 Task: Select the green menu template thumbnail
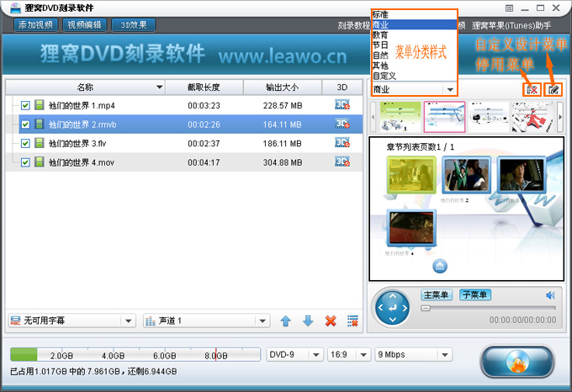(x=400, y=117)
